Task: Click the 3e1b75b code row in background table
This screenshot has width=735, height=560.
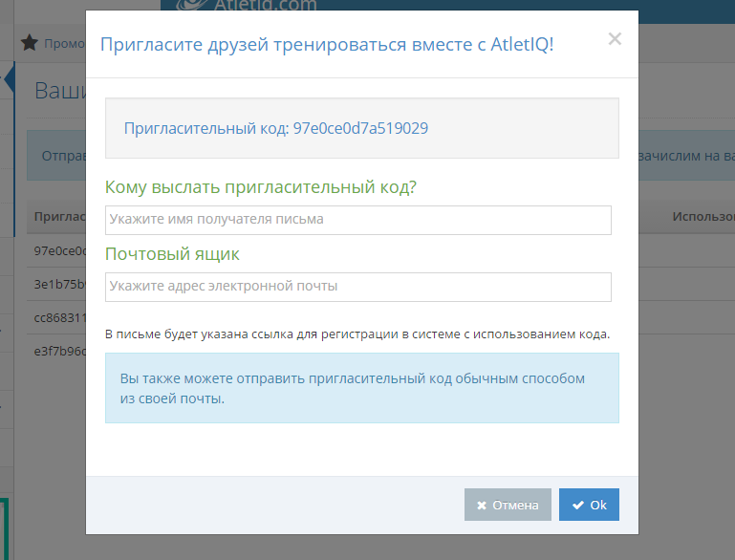Action: 59,285
